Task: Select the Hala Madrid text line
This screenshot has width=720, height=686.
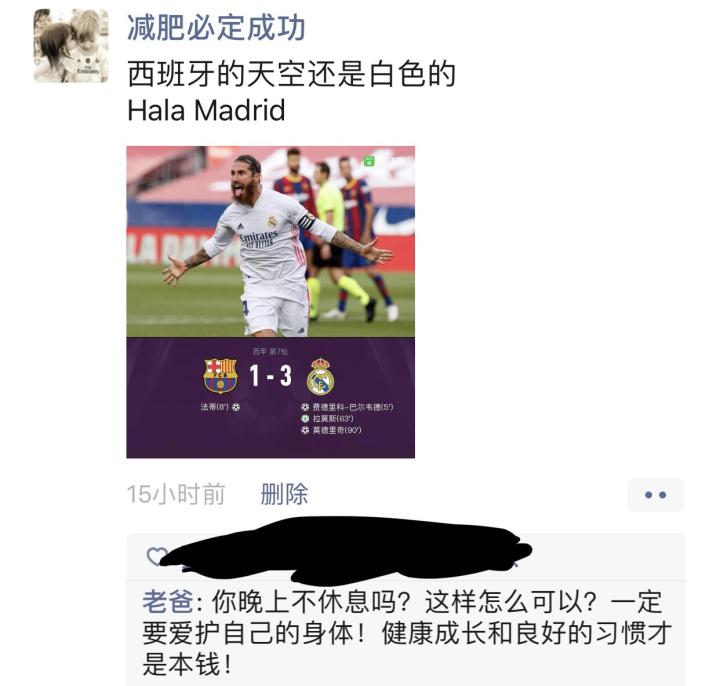Action: (206, 111)
